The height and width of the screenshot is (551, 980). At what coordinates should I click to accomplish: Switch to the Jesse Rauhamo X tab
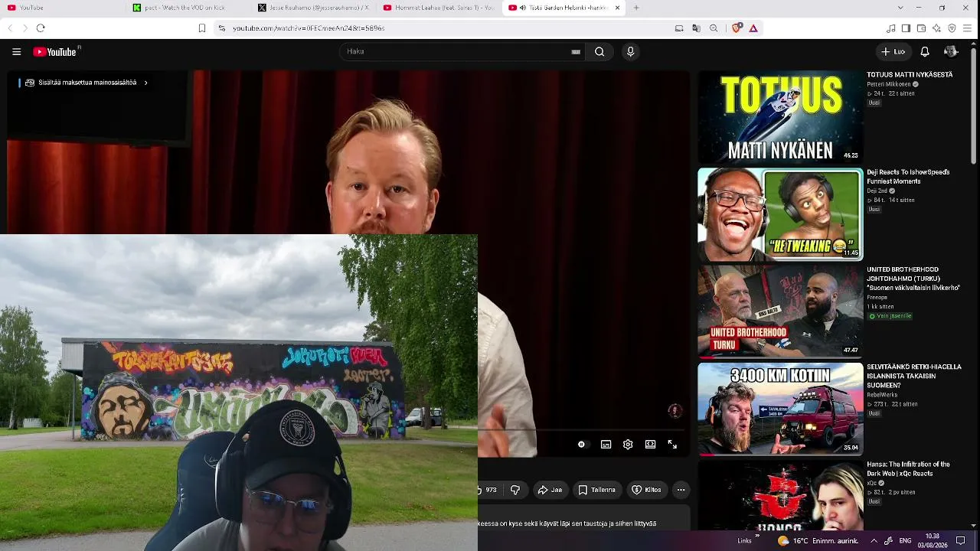pos(314,8)
